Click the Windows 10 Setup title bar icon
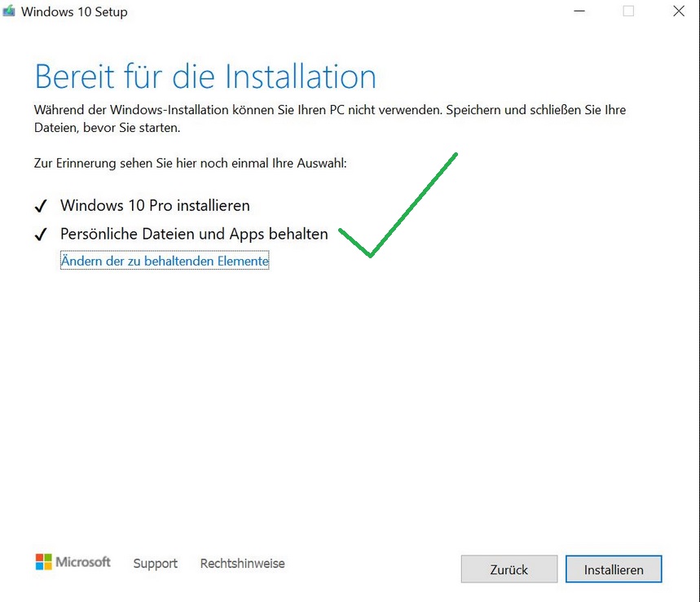The width and height of the screenshot is (700, 602). (8, 11)
